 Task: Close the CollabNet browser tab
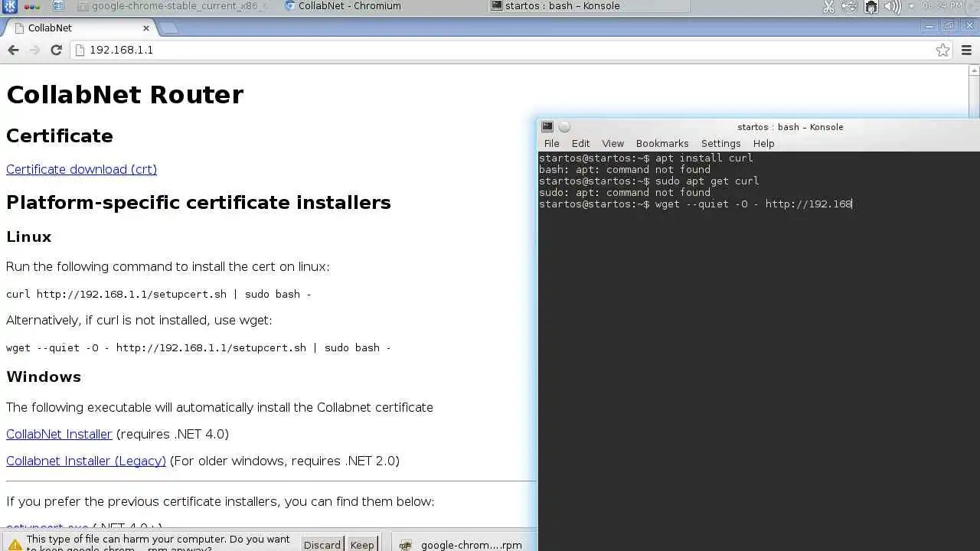146,28
